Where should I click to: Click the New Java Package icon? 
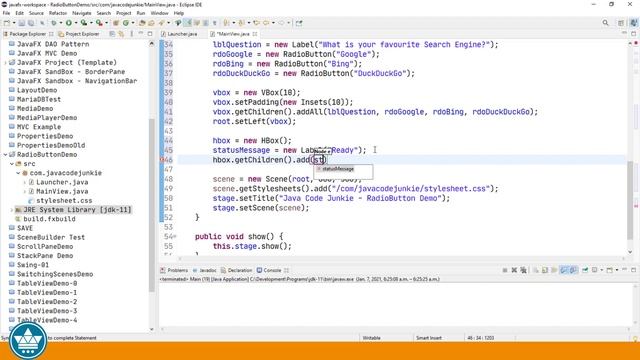point(116,23)
